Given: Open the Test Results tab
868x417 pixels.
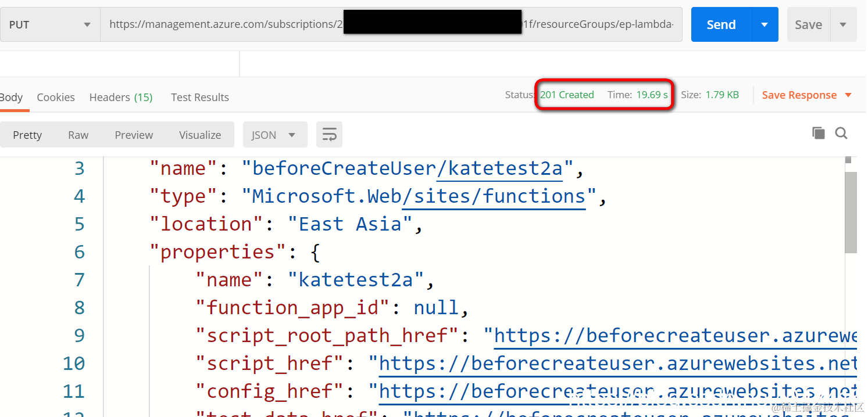Looking at the screenshot, I should (200, 97).
